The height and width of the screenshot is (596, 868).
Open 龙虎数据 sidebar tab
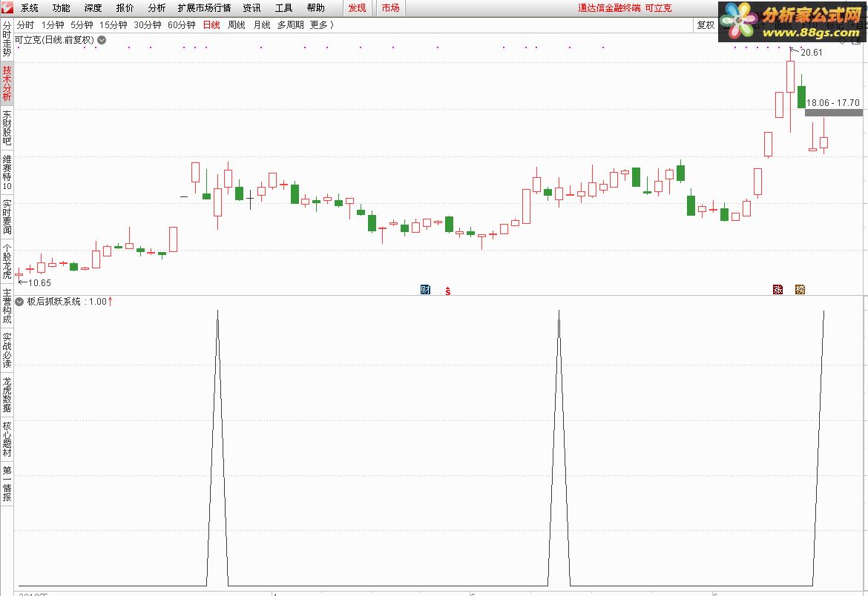pyautogui.click(x=7, y=394)
